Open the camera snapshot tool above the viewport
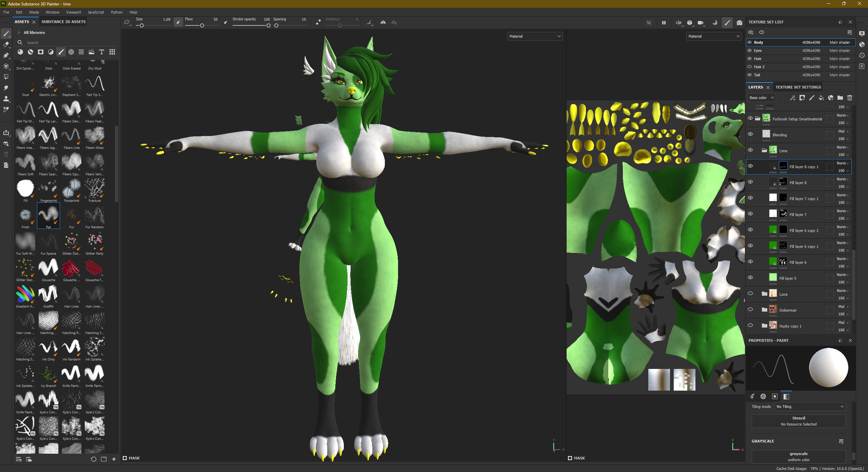Viewport: 868px width, 472px height. pos(739,23)
